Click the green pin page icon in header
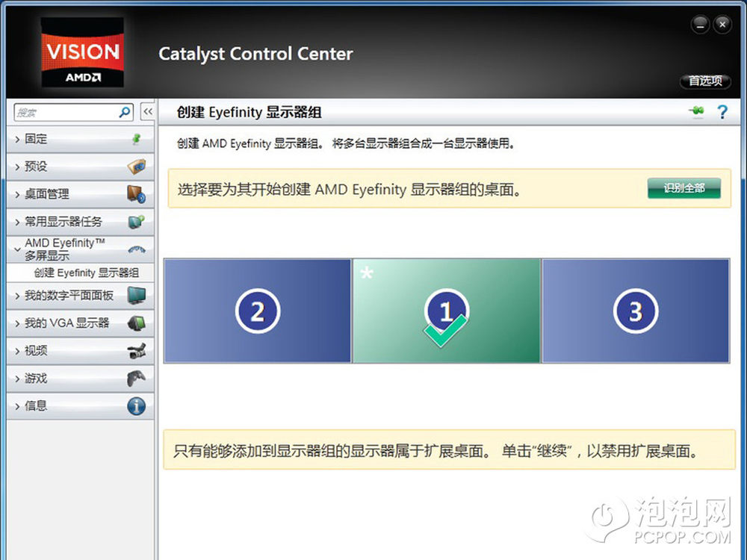 (x=697, y=111)
